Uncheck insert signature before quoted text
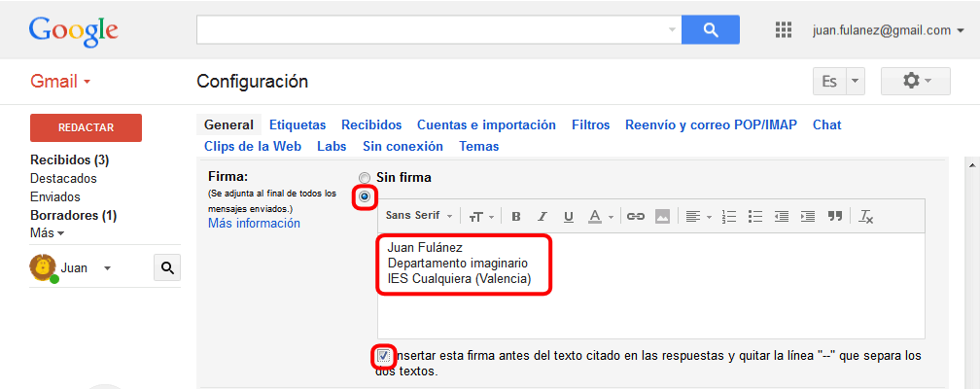980x389 pixels. pyautogui.click(x=384, y=355)
